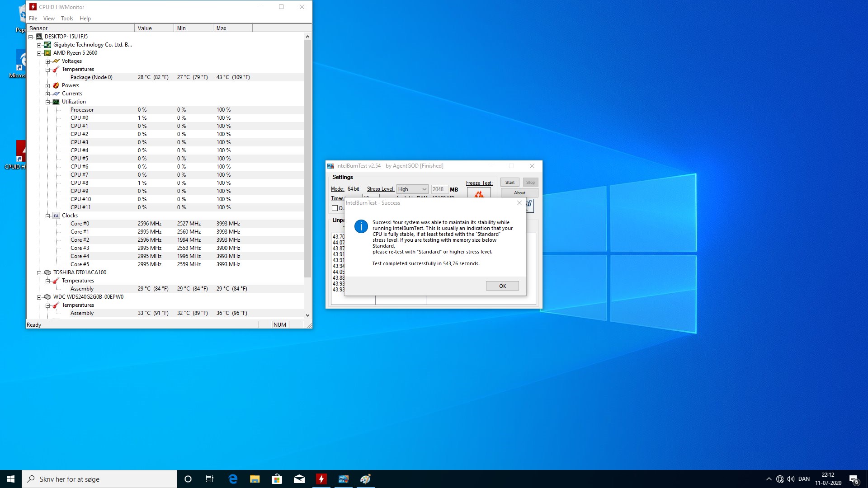Open the Action Center notifications
Image resolution: width=868 pixels, height=488 pixels.
point(854,479)
